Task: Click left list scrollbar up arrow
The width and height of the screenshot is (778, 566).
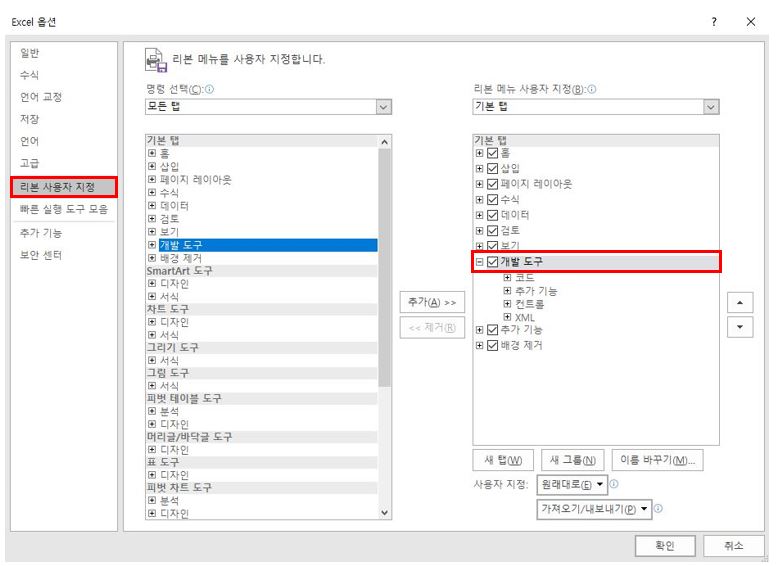Action: tap(385, 142)
